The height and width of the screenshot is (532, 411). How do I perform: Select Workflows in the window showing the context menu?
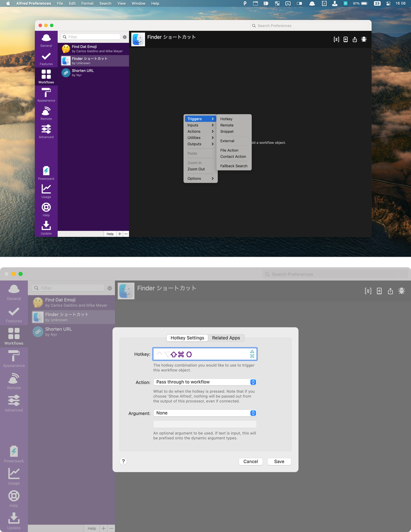tap(46, 76)
